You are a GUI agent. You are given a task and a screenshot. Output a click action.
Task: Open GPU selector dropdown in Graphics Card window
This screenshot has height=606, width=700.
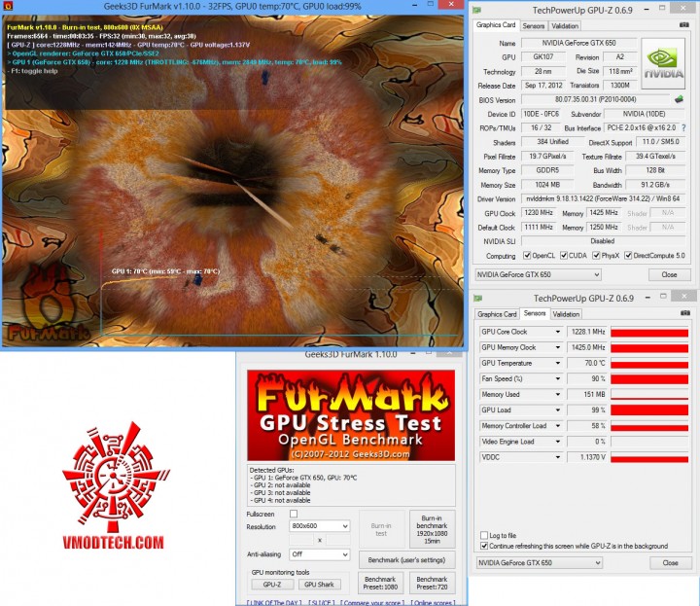point(538,274)
